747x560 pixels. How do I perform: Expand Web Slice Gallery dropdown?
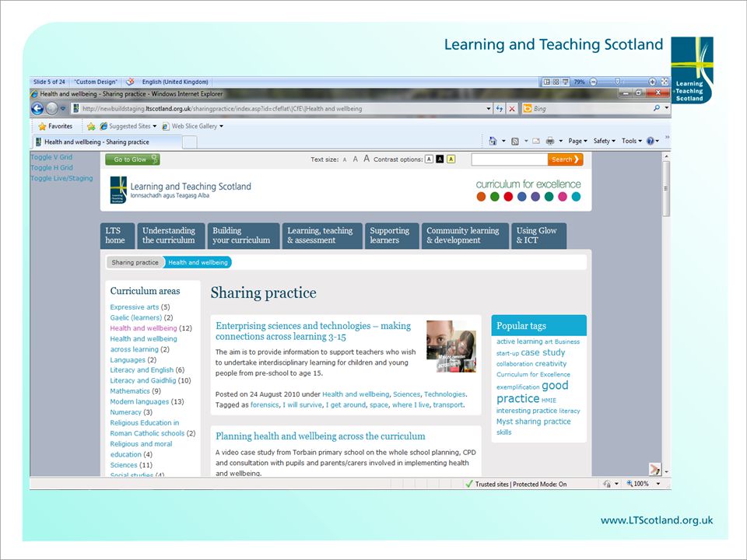(x=221, y=126)
